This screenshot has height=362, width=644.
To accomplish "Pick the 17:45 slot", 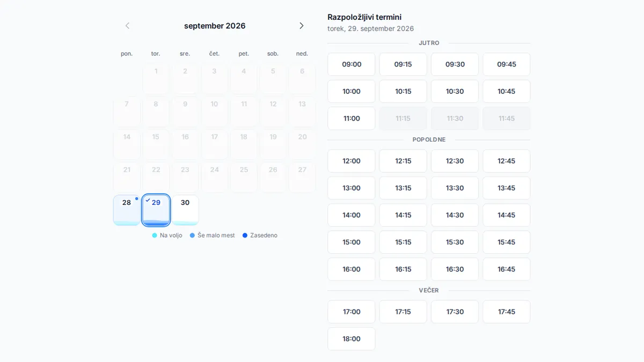I will click(507, 312).
